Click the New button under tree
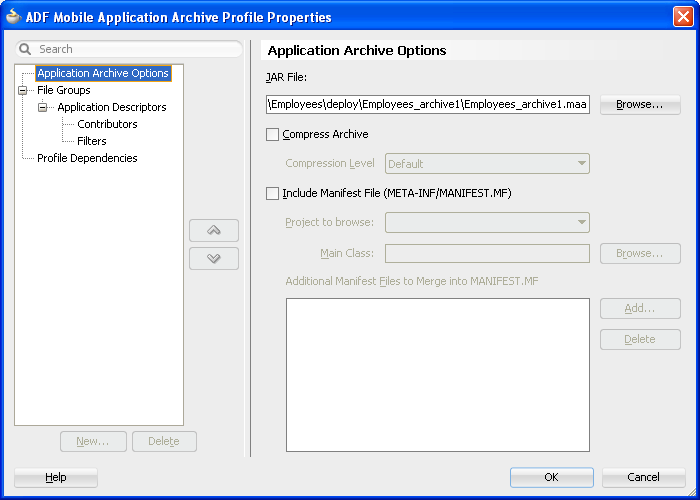 (x=93, y=442)
